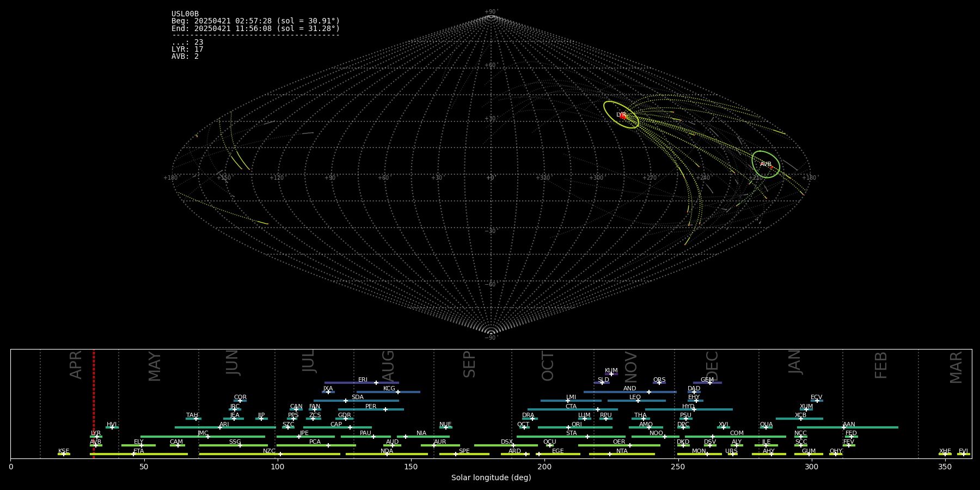Viewport: 980px width, 490px height.
Task: Select the ELY shower bar
Action: [138, 445]
